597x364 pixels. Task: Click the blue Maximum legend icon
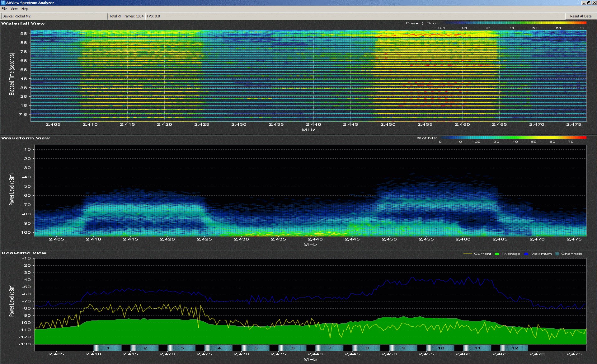pos(526,254)
